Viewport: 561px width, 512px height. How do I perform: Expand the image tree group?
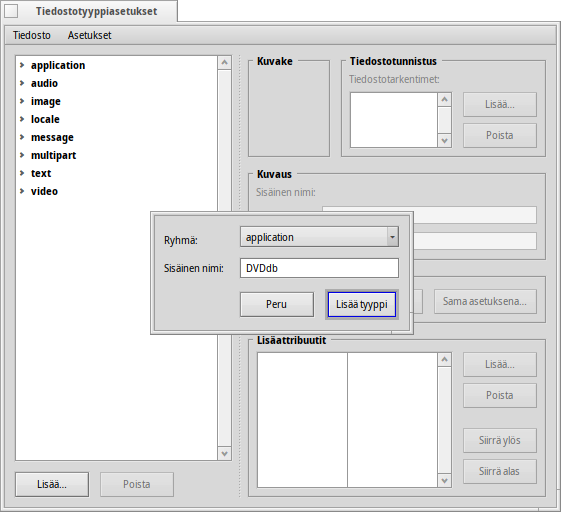22,101
